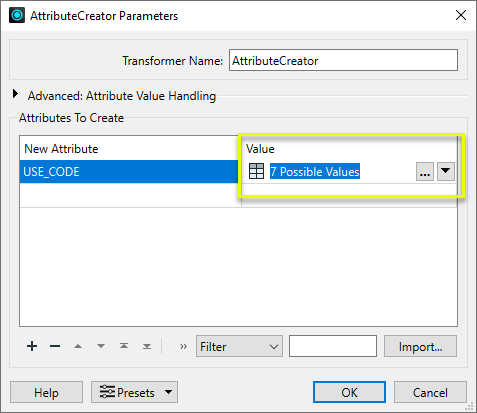Open Help for AttributeCreator

(x=46, y=392)
